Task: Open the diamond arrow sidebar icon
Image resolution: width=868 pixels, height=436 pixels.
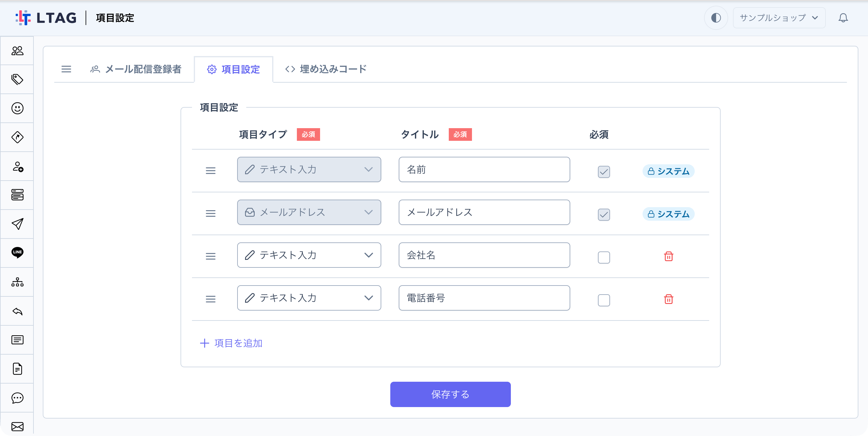Action: 17,137
